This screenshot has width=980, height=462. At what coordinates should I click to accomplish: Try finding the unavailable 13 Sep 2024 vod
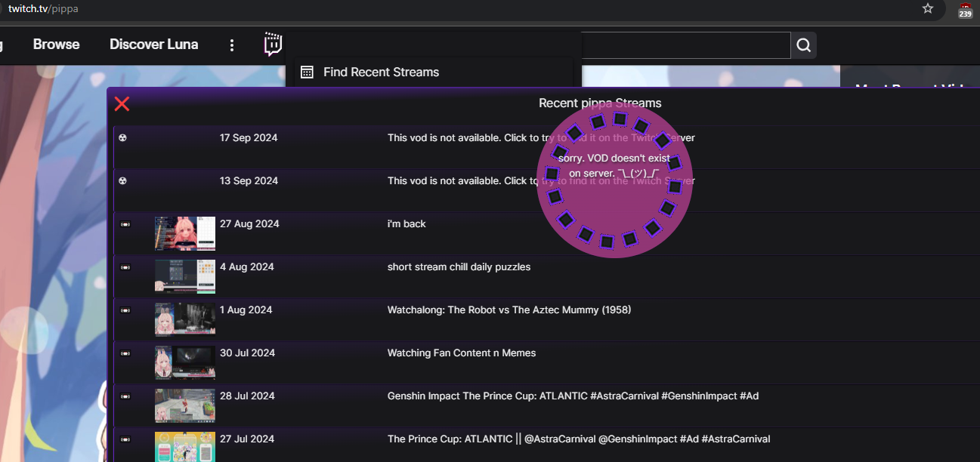[541, 181]
